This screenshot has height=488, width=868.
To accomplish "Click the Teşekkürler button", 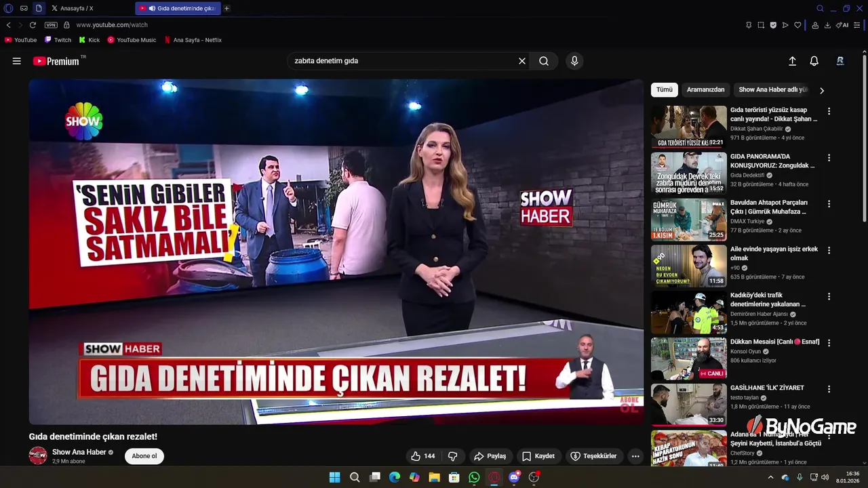I will [x=594, y=456].
